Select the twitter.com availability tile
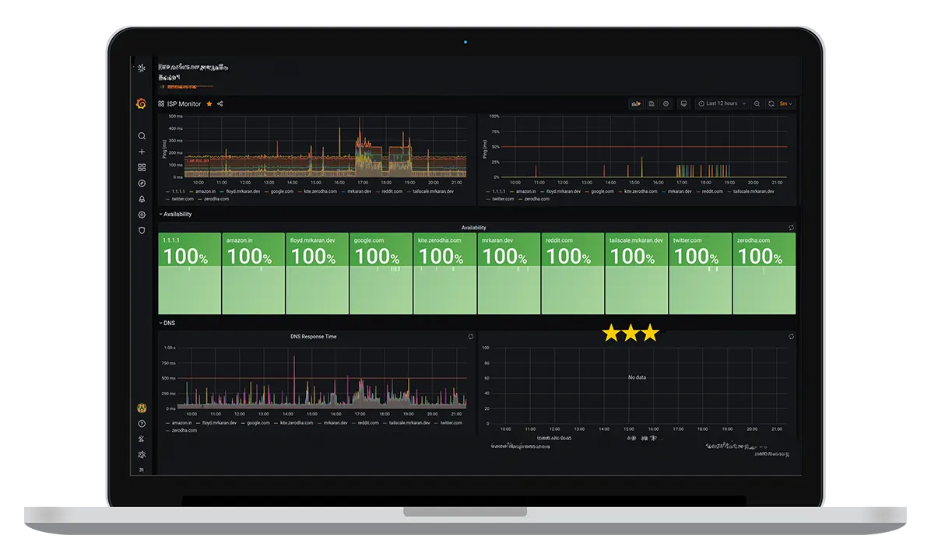The width and height of the screenshot is (931, 560). coord(700,274)
